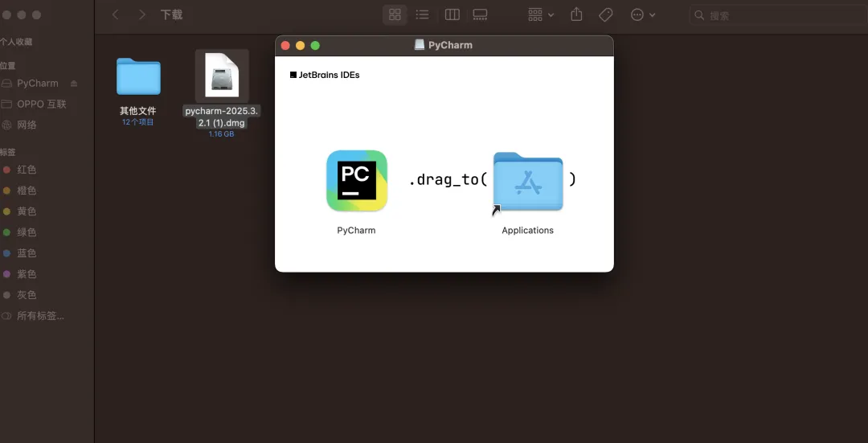
Task: Click the JetBrains IDEs logo text
Action: click(x=325, y=75)
